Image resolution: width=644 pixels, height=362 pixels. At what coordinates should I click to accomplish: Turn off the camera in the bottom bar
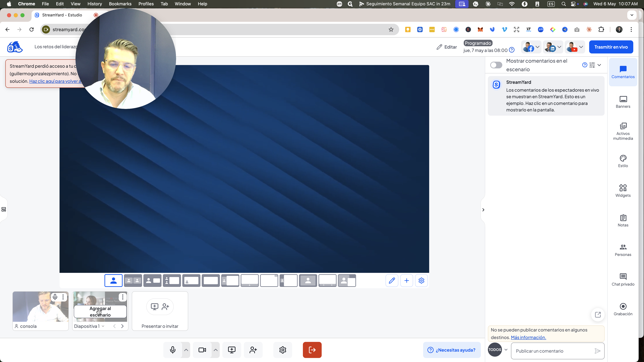pyautogui.click(x=202, y=350)
